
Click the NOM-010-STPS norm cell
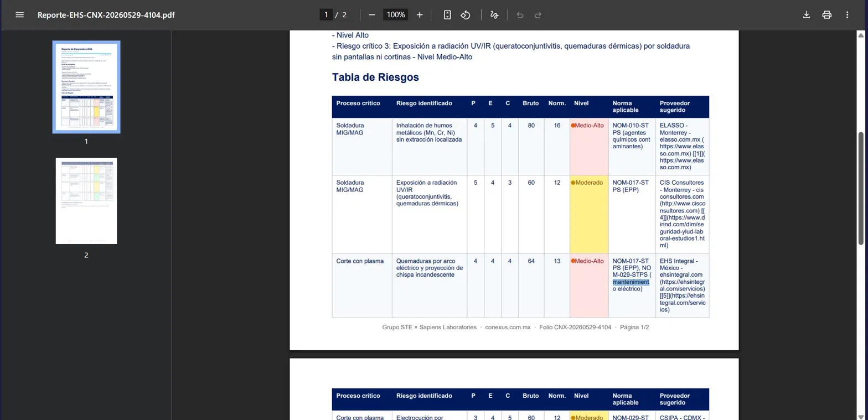coord(632,146)
